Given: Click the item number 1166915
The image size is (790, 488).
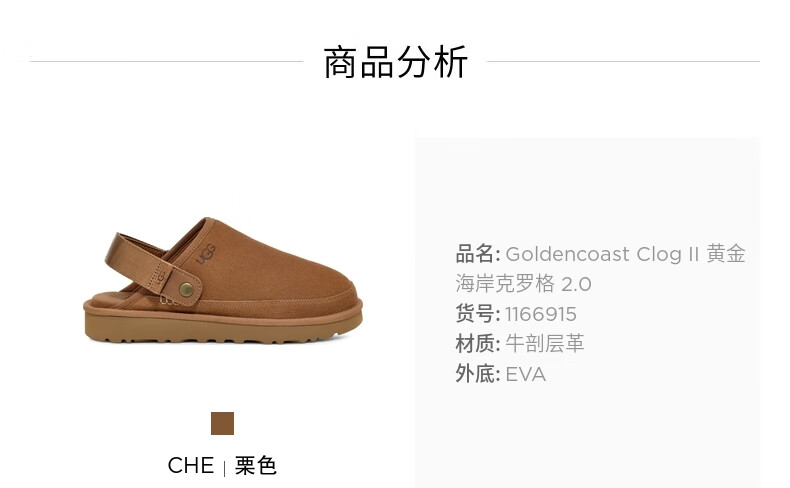Looking at the screenshot, I should click(x=541, y=314).
